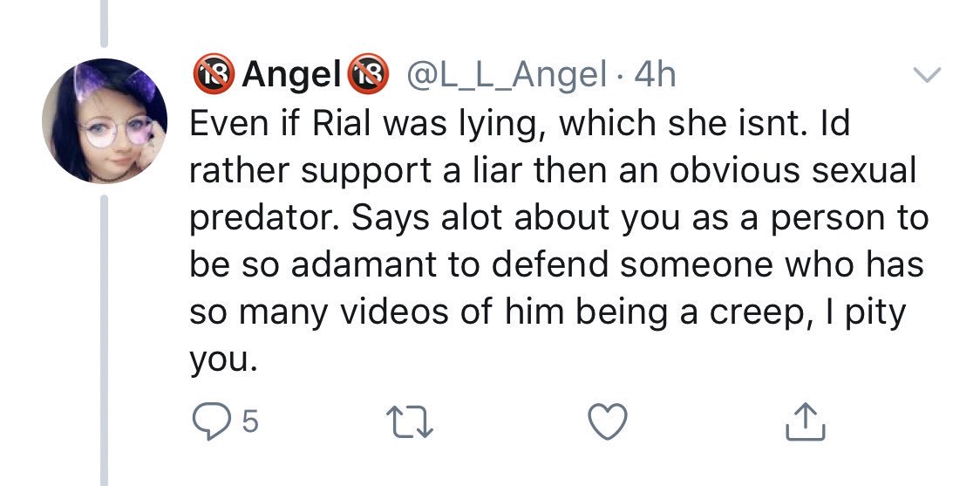Click the thread connector line below the avatar
Viewport: 980px width, 486px height.
pos(105,341)
